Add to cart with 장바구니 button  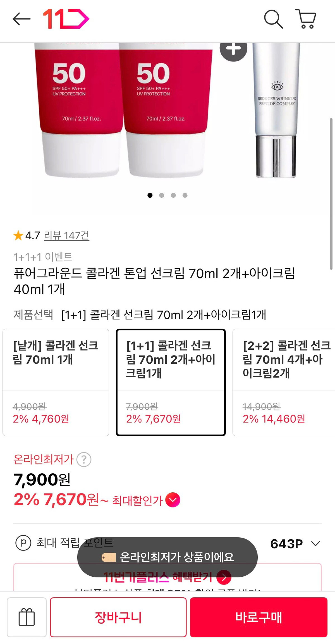[x=118, y=617]
